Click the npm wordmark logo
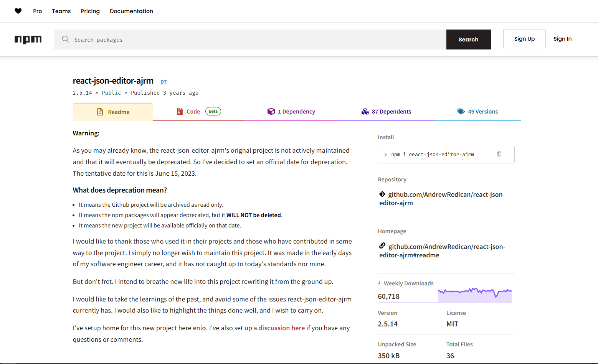Image resolution: width=598 pixels, height=364 pixels. 28,40
